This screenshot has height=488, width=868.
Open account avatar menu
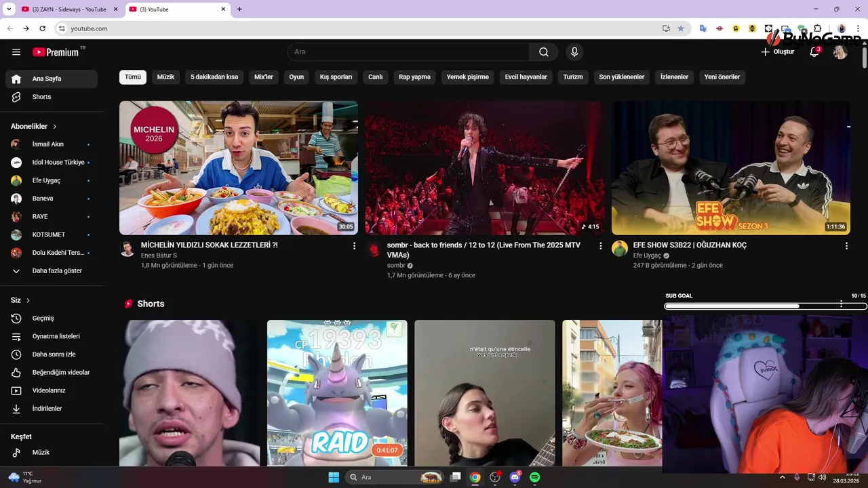click(x=840, y=52)
